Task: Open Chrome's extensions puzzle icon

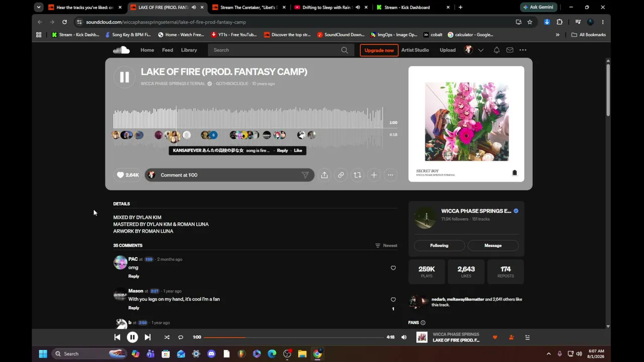Action: [x=559, y=22]
